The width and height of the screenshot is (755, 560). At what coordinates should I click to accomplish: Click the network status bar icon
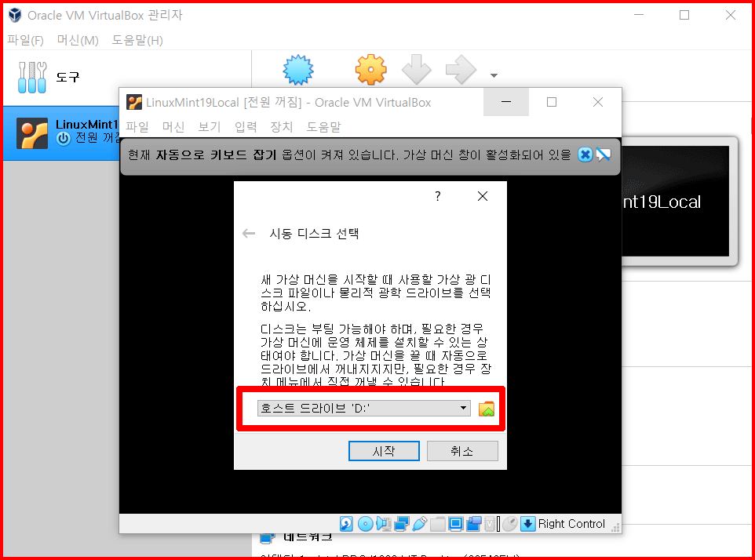pyautogui.click(x=401, y=523)
